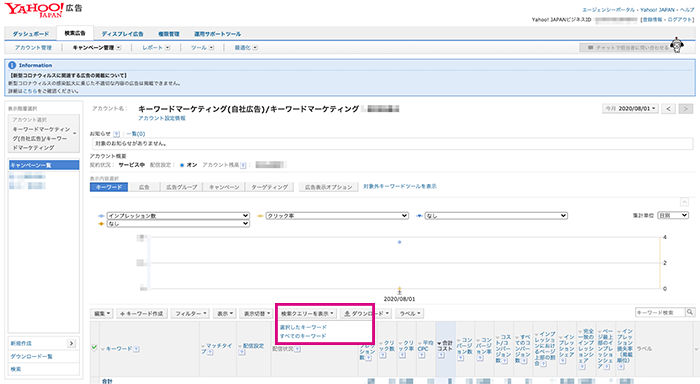Switch to the 運用サポートツール tab
This screenshot has width=700, height=384.
[x=217, y=34]
